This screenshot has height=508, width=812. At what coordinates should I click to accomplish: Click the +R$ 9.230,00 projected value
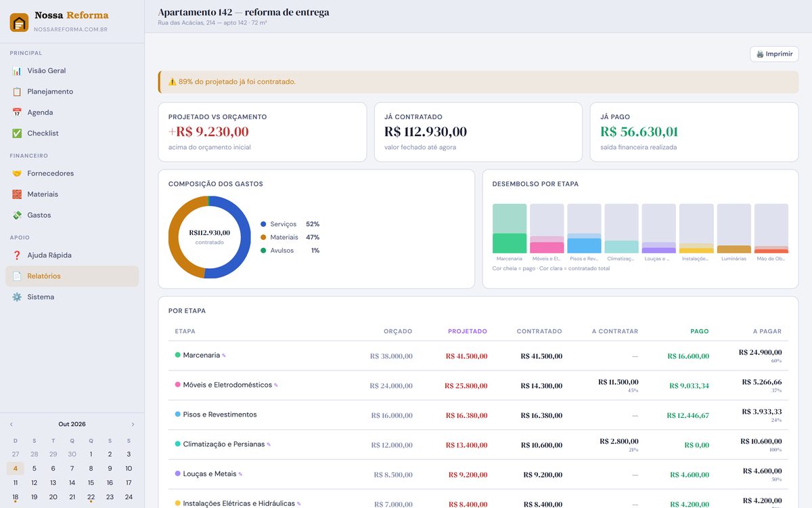pos(208,132)
